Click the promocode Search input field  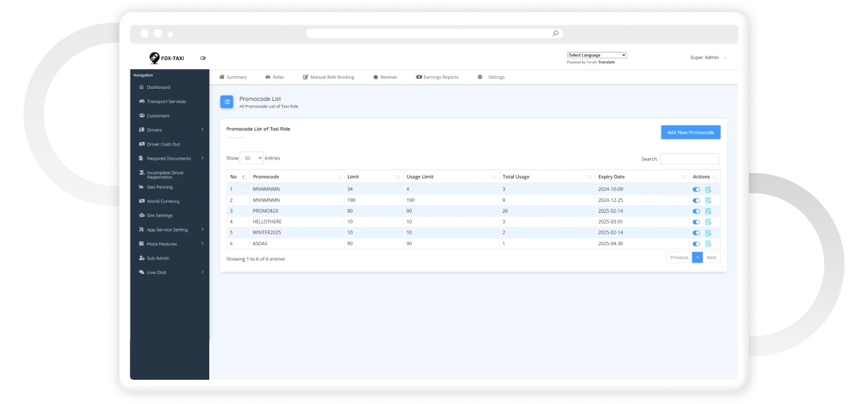tap(689, 159)
